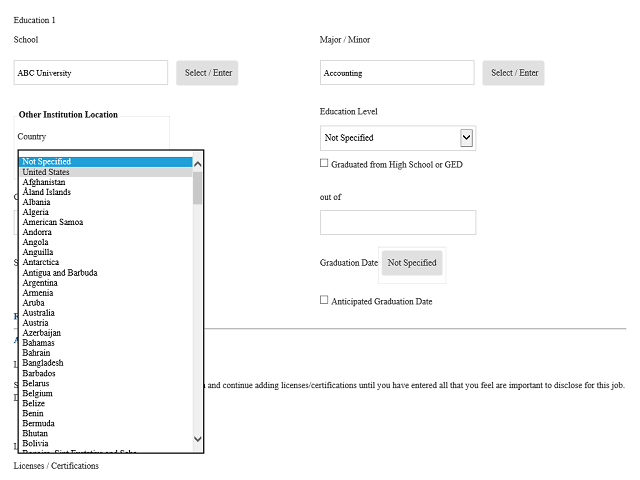Pick Antarctica from the country list

click(x=106, y=262)
